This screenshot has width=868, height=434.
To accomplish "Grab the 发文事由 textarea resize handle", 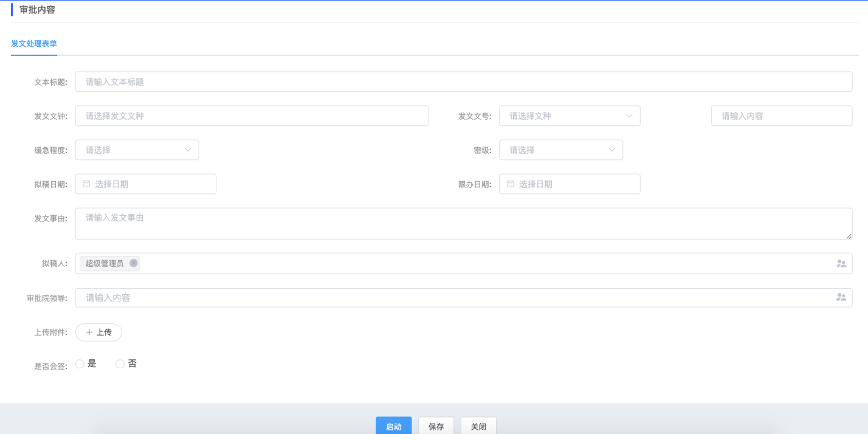I will pos(849,236).
